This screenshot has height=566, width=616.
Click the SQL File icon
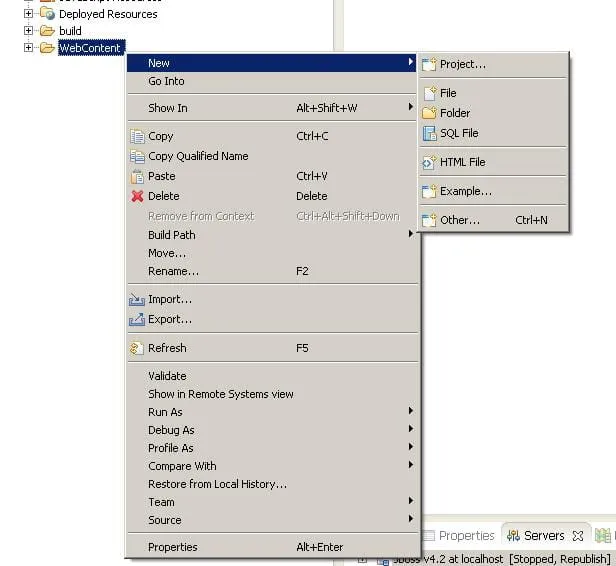point(429,133)
